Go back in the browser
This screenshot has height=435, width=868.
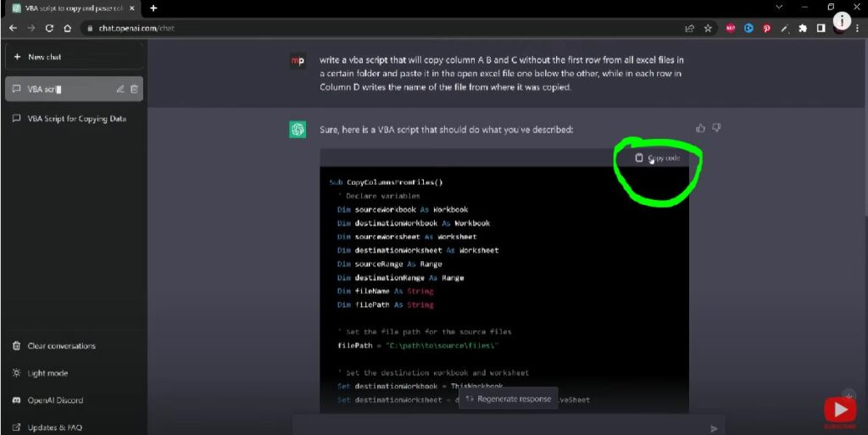tap(14, 28)
